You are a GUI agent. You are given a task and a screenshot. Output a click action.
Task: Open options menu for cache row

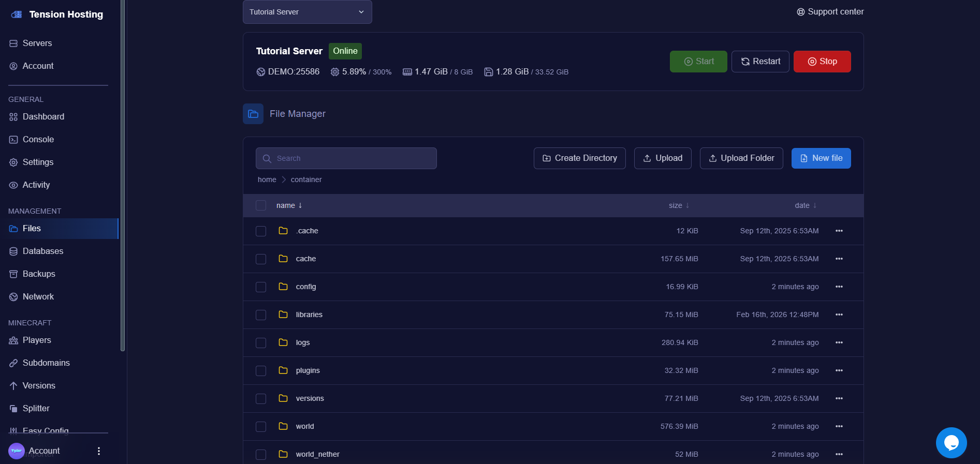tap(839, 259)
